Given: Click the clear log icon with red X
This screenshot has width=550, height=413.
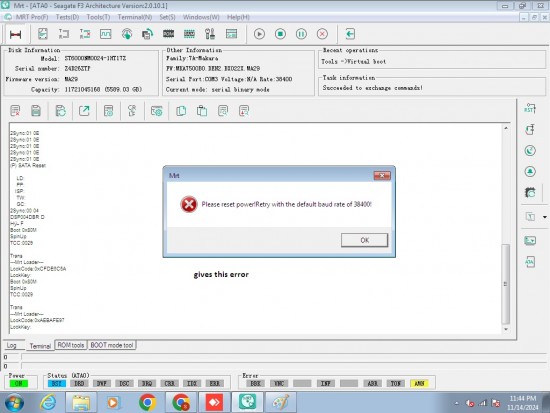Looking at the screenshot, I should [15, 111].
